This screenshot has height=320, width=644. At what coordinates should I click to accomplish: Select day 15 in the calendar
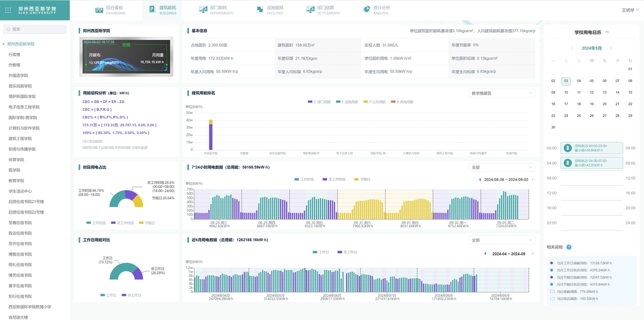point(631,92)
